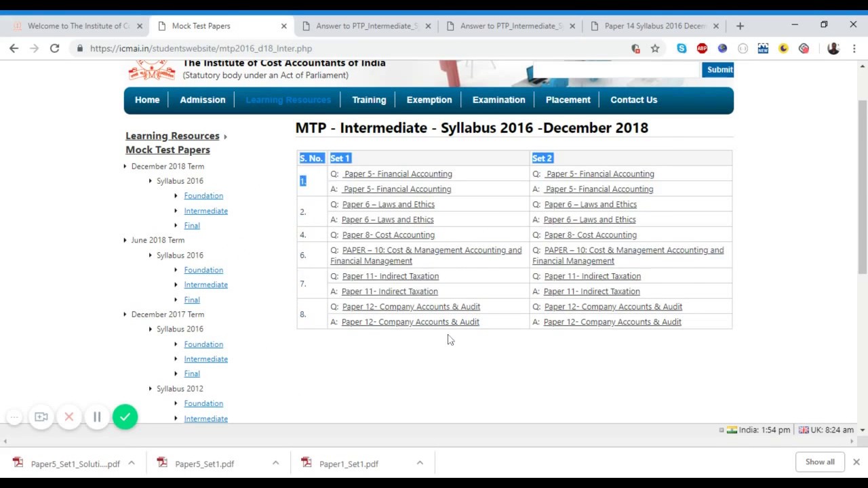This screenshot has height=488, width=868.
Task: Collapse the December 2017 Term tree node
Action: tap(125, 314)
